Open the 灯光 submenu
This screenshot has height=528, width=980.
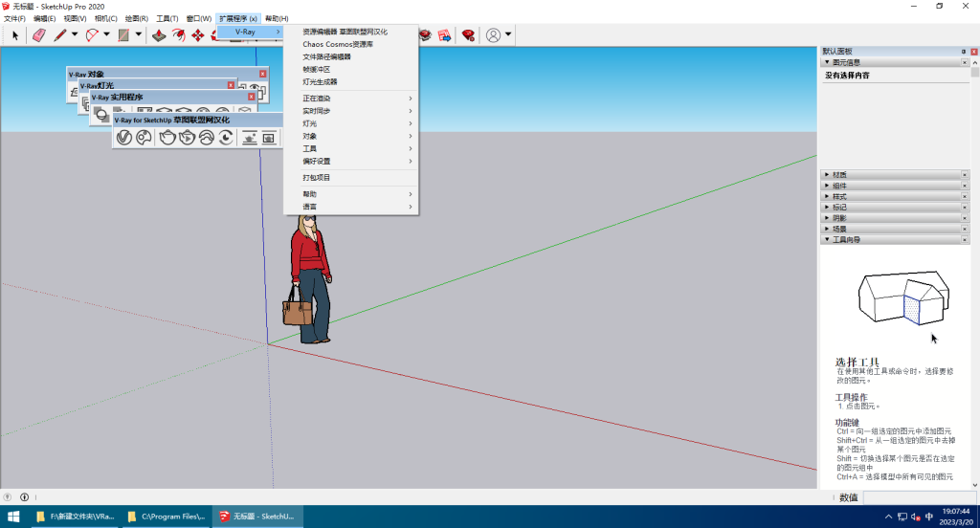356,123
